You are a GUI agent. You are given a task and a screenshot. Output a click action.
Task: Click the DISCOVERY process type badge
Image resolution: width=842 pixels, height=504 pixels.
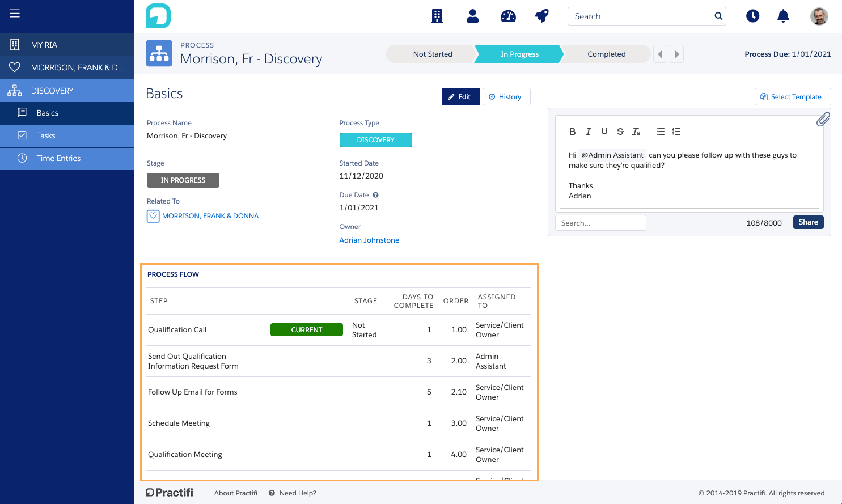pyautogui.click(x=375, y=140)
